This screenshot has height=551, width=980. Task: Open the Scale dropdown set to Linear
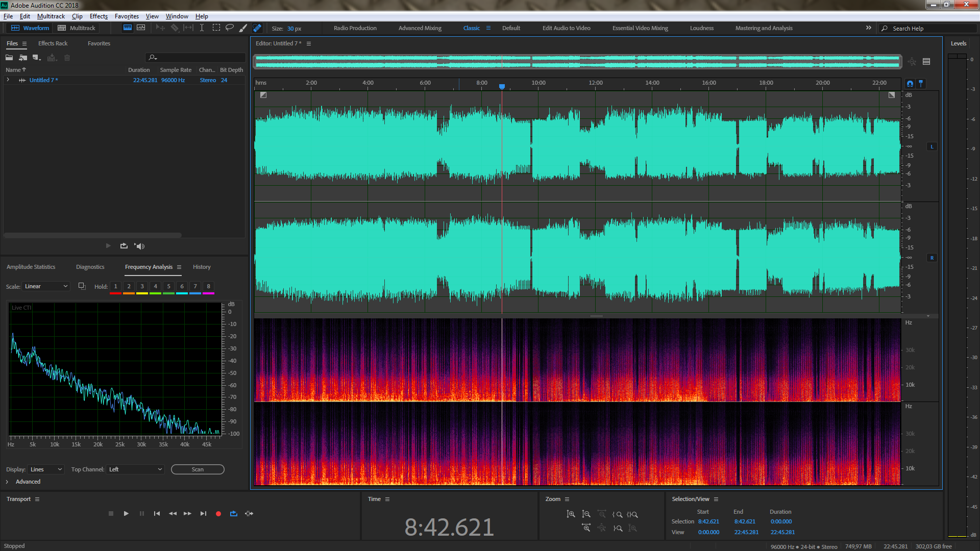tap(46, 286)
